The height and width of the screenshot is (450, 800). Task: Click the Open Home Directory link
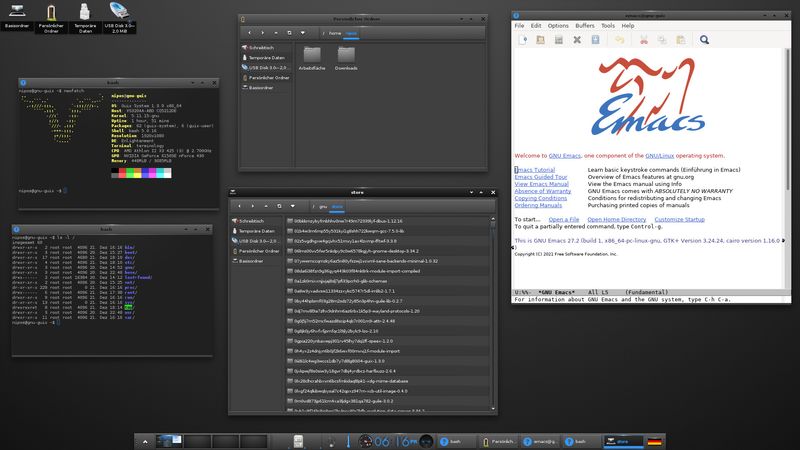[x=616, y=219]
